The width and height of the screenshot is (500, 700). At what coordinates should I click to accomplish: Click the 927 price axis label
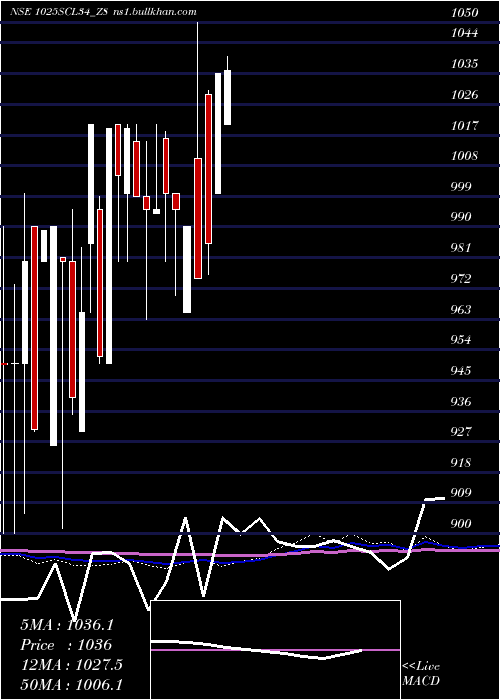tap(461, 432)
